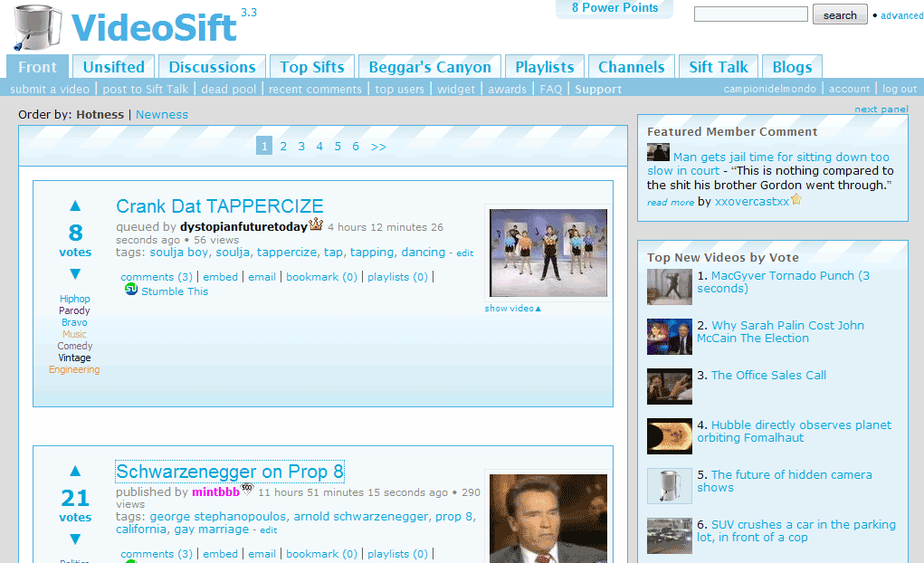Open campionidelmondo profile link
The width and height of the screenshot is (924, 563).
(769, 89)
